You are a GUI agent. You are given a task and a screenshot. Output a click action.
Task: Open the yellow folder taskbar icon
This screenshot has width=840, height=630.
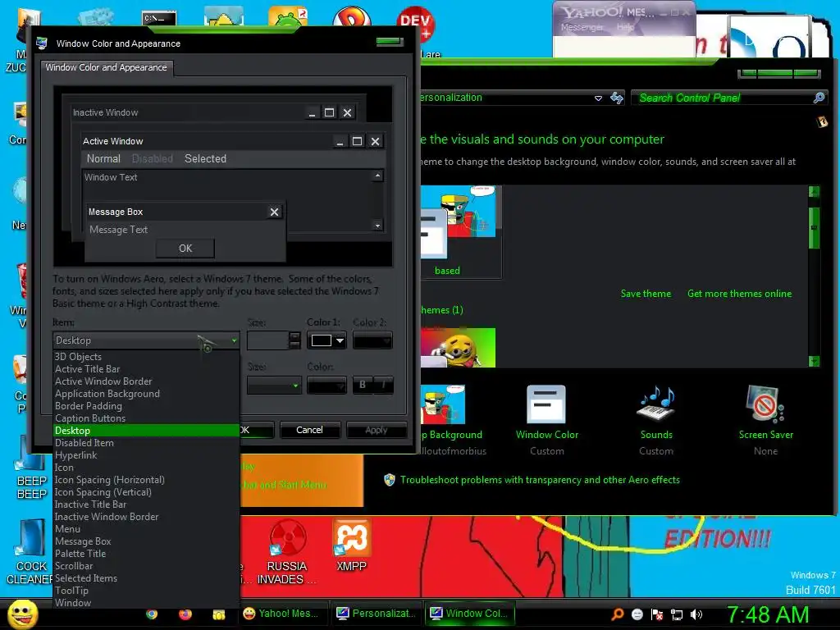click(x=218, y=614)
